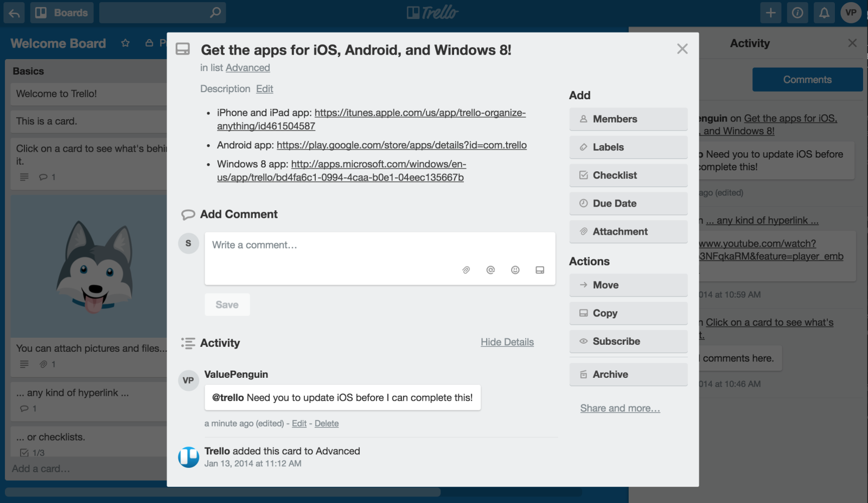Open the youtube.com watch link in sidebar
The height and width of the screenshot is (503, 868).
click(x=771, y=250)
